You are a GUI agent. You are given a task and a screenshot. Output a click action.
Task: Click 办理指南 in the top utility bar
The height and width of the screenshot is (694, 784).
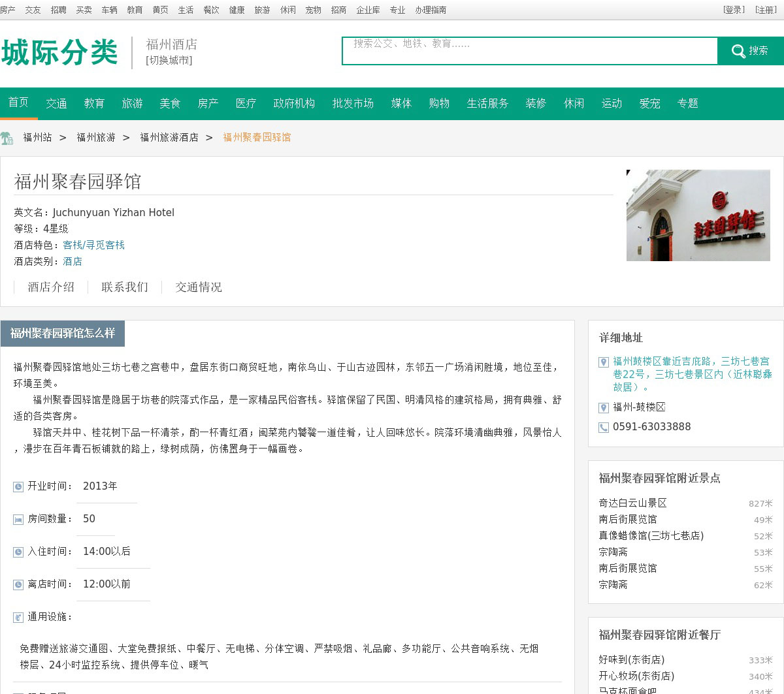coord(431,10)
